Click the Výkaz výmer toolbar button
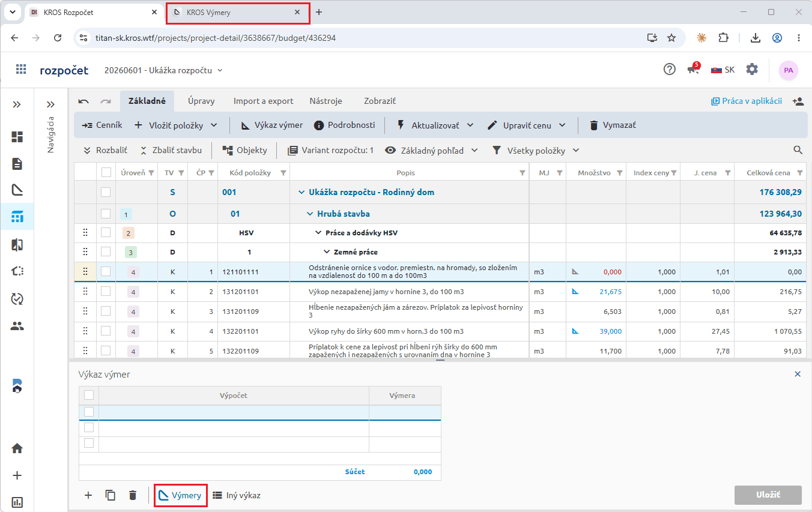Screen dimensions: 812x512 [x=271, y=125]
